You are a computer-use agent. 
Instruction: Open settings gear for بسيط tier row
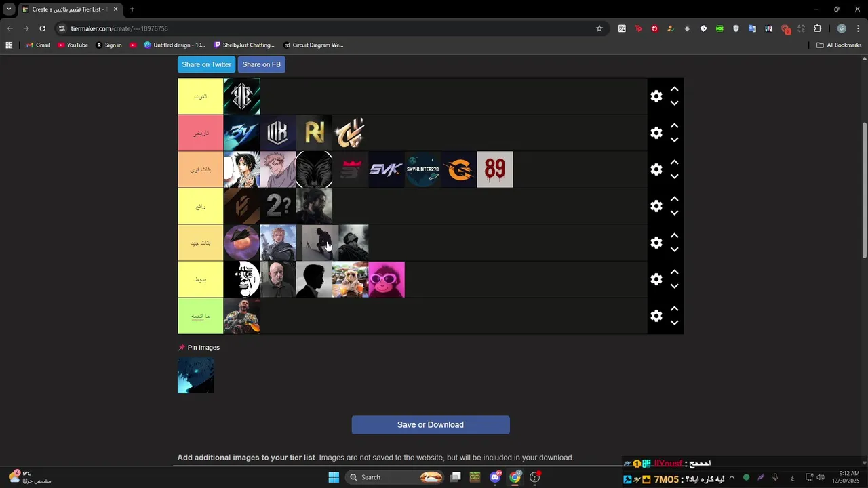656,279
